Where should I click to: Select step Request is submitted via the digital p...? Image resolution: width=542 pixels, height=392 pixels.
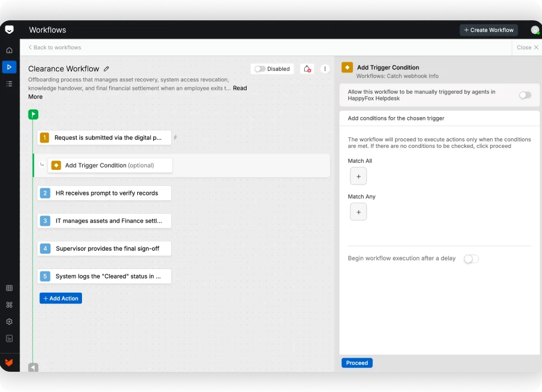point(105,137)
